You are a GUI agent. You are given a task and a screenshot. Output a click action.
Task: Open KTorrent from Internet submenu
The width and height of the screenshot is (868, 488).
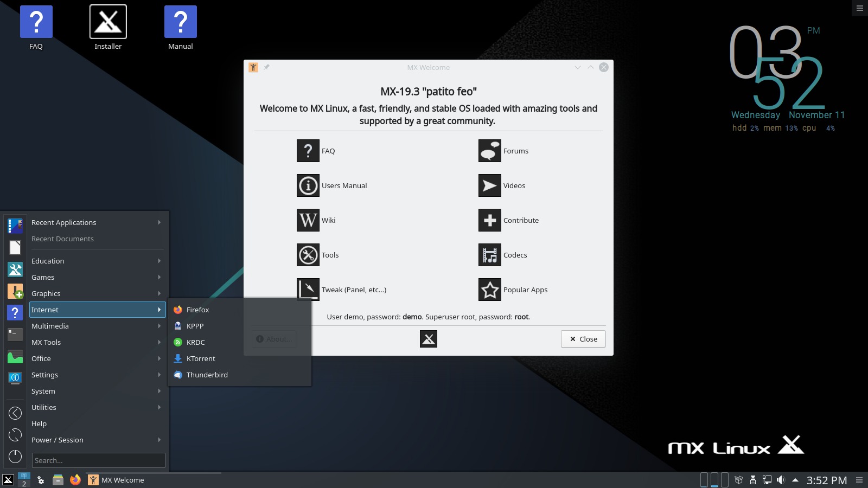tap(240, 358)
